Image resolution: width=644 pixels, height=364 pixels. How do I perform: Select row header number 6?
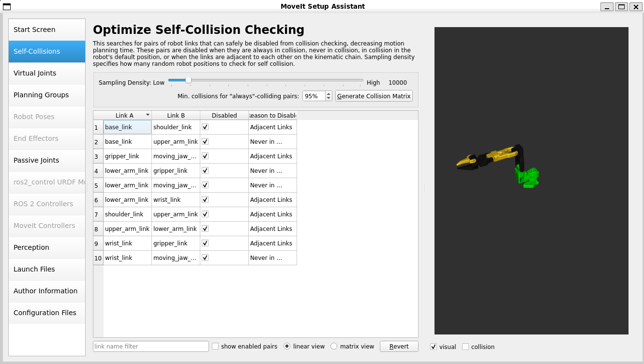98,200
